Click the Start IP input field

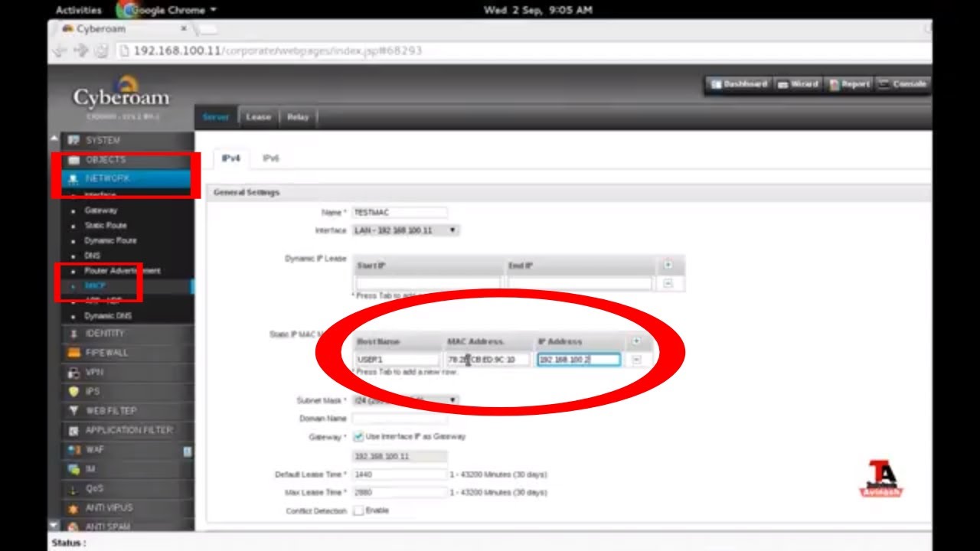pyautogui.click(x=428, y=284)
